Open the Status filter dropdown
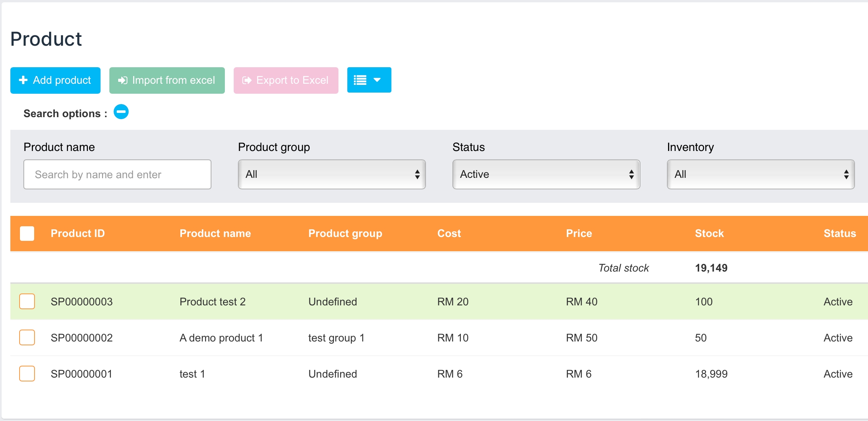Image resolution: width=868 pixels, height=421 pixels. (x=546, y=174)
